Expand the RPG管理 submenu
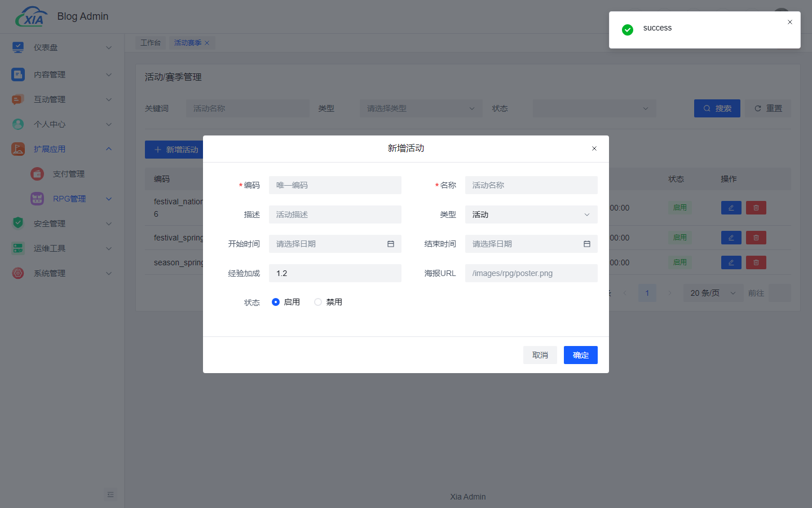This screenshot has height=508, width=812. pos(109,199)
